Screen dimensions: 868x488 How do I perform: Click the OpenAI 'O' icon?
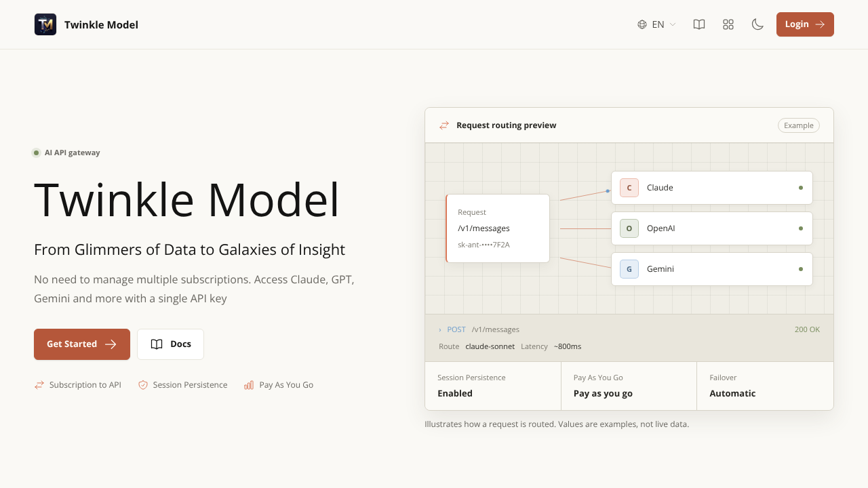pyautogui.click(x=629, y=228)
